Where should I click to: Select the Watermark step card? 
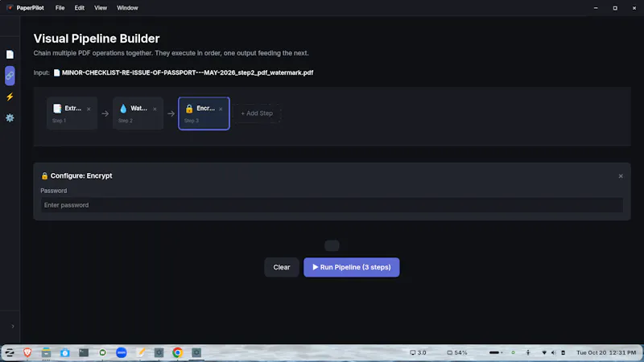[x=138, y=113]
